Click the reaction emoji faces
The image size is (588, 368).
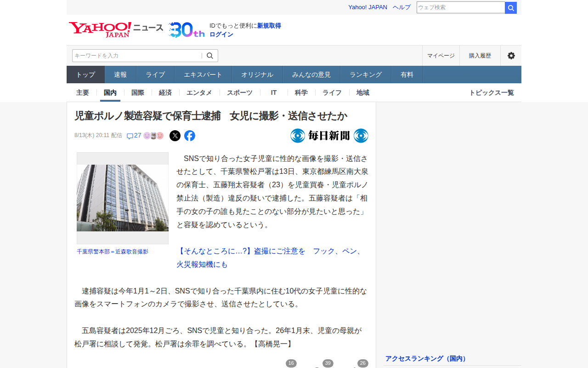[x=153, y=136]
